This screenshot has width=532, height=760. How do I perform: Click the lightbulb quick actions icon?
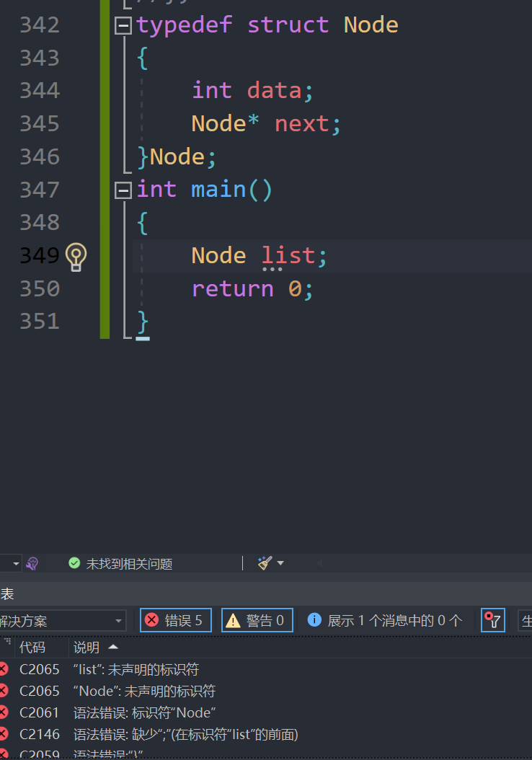pos(76,257)
